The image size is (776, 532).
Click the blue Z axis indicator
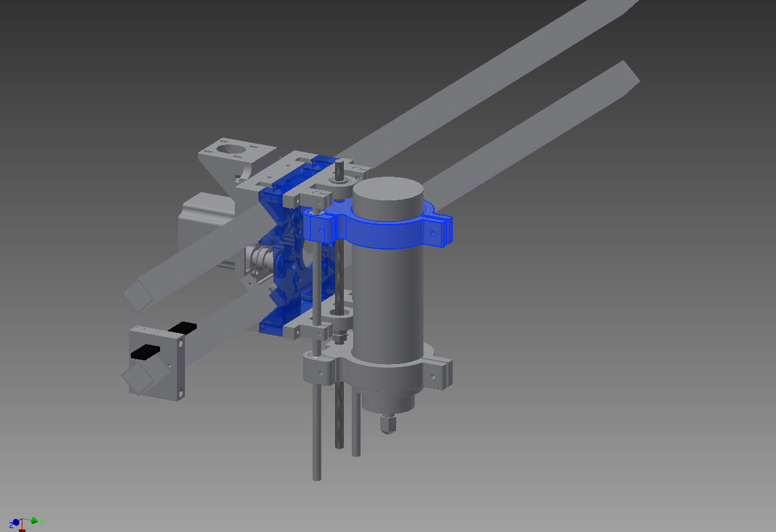pyautogui.click(x=15, y=523)
